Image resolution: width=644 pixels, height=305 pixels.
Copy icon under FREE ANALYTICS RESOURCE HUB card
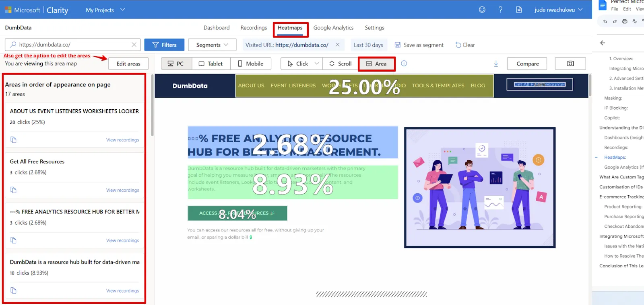click(x=13, y=240)
